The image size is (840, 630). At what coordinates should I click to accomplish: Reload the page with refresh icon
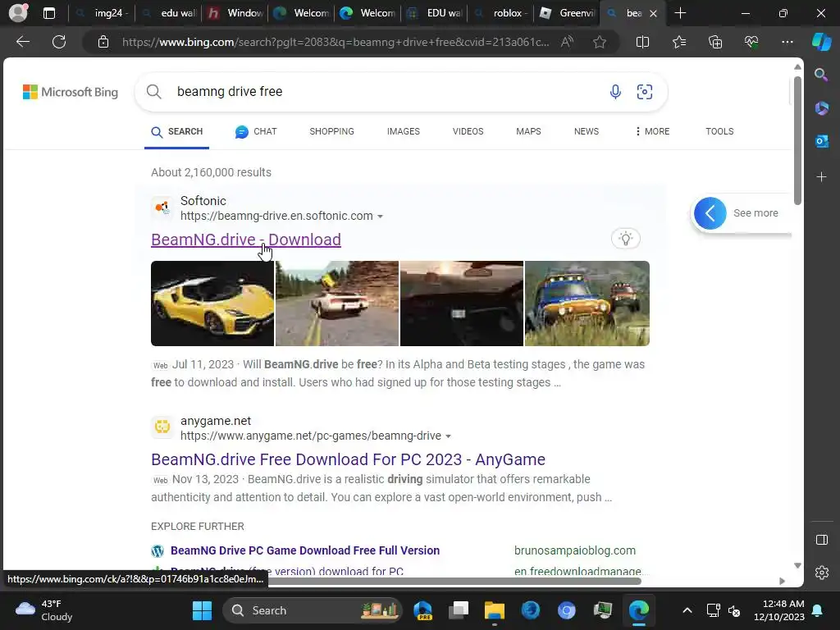pos(59,42)
